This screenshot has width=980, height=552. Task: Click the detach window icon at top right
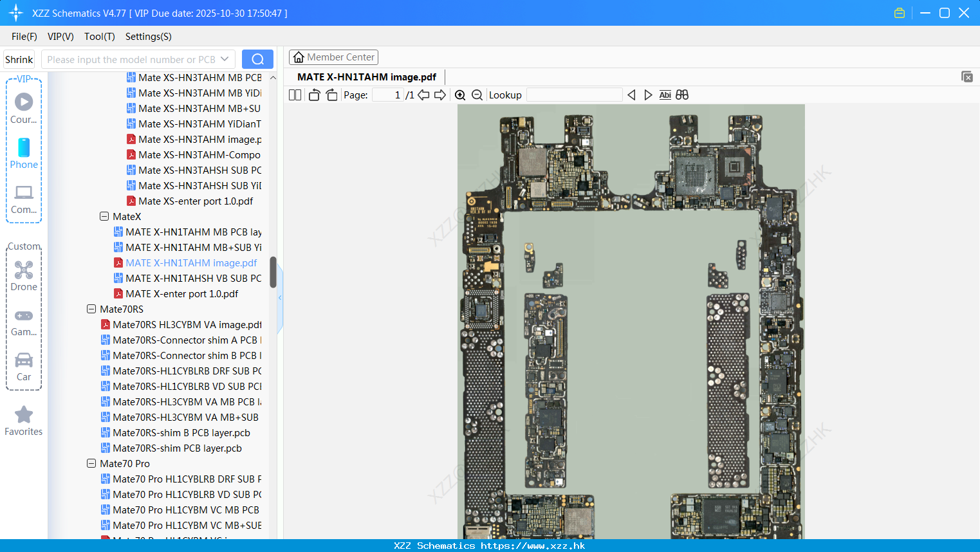[x=966, y=77]
